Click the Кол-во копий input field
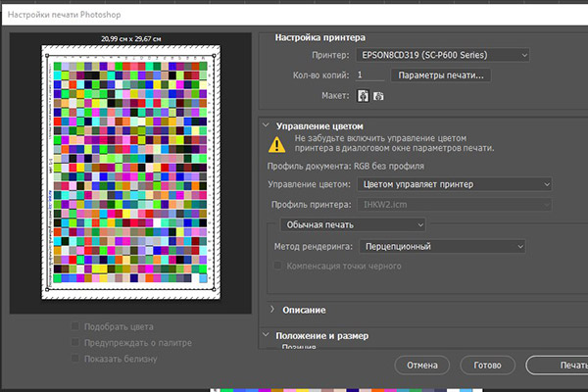 coord(370,75)
